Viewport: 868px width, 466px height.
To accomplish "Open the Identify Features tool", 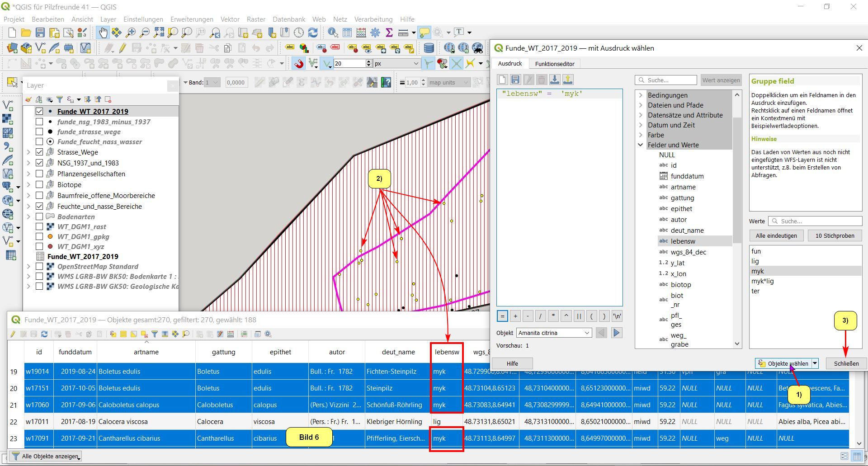I will [x=333, y=33].
